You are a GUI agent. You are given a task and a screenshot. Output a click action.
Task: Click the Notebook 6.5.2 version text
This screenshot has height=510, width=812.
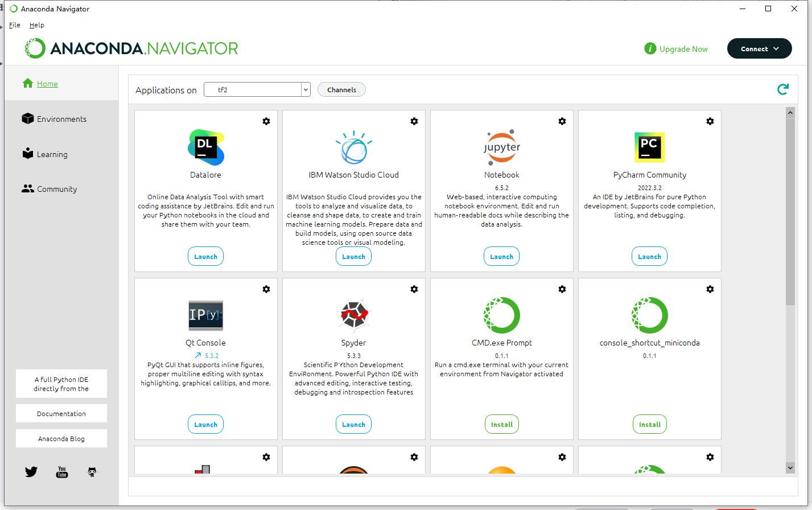502,188
